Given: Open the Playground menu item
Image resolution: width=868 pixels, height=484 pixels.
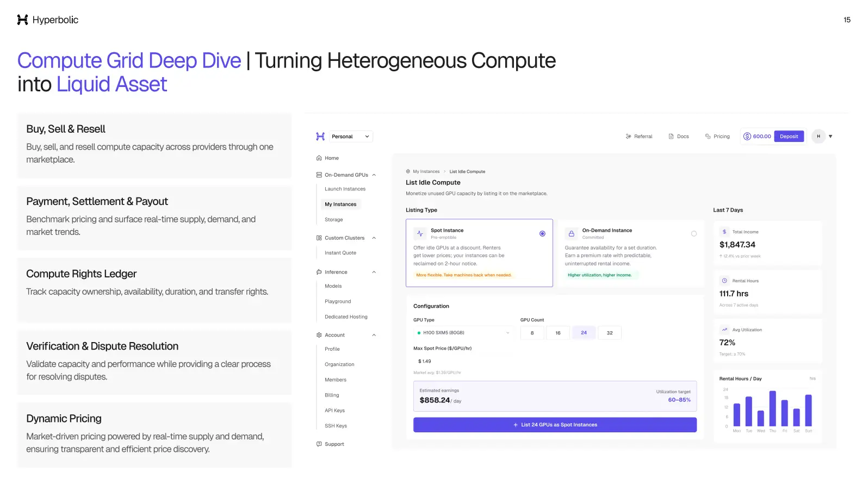Looking at the screenshot, I should tap(338, 301).
